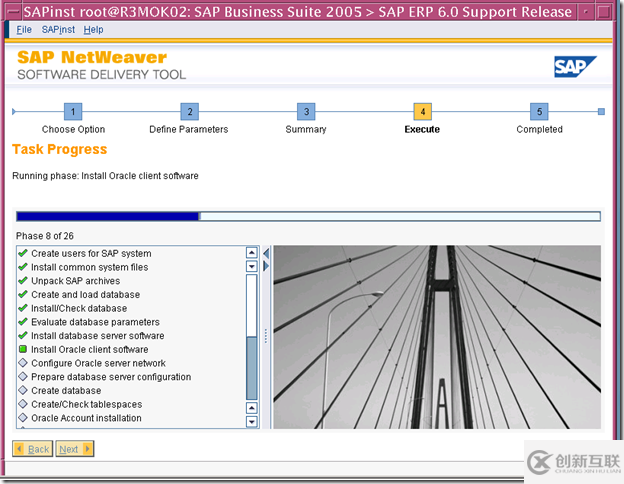Click the checkmark next to Create and load database
This screenshot has height=484, width=624.
pos(23,294)
